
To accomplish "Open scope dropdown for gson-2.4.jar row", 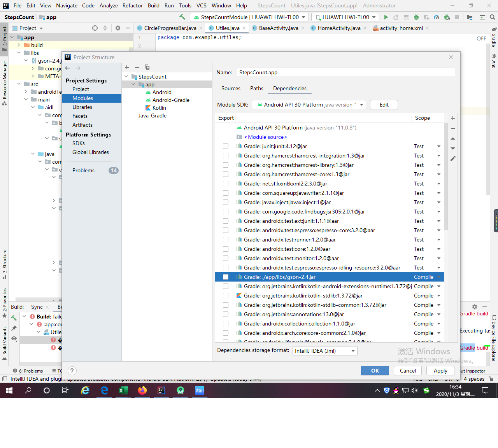I will (x=439, y=277).
